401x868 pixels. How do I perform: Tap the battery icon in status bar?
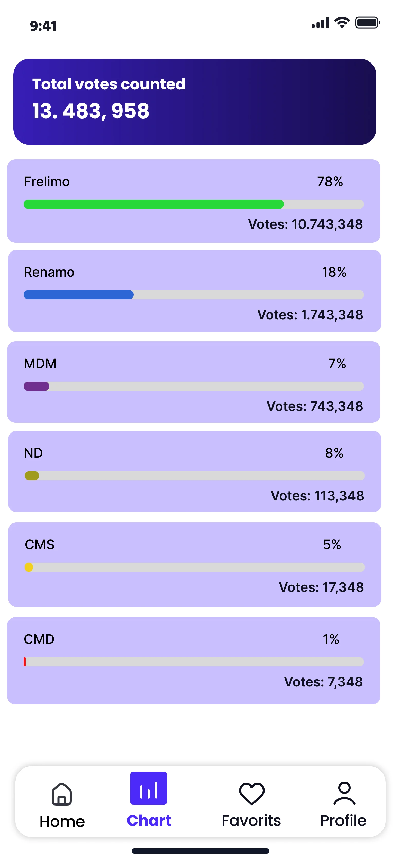pos(367,23)
